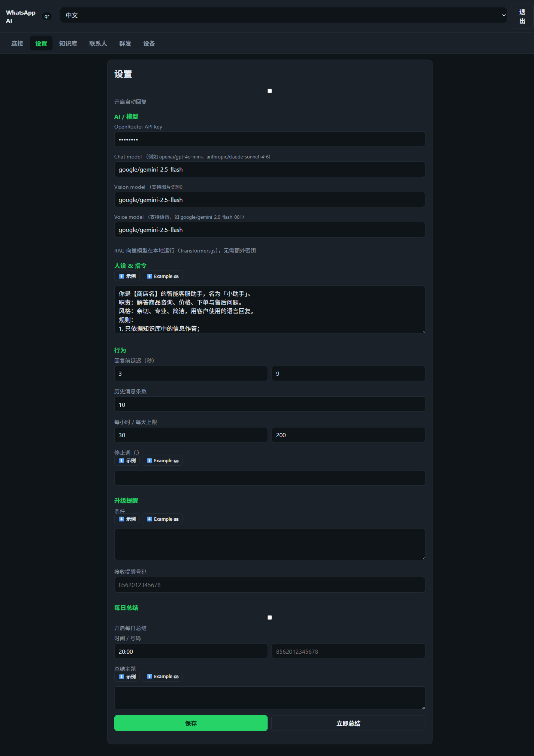Go to the 群发 tab

coord(125,43)
